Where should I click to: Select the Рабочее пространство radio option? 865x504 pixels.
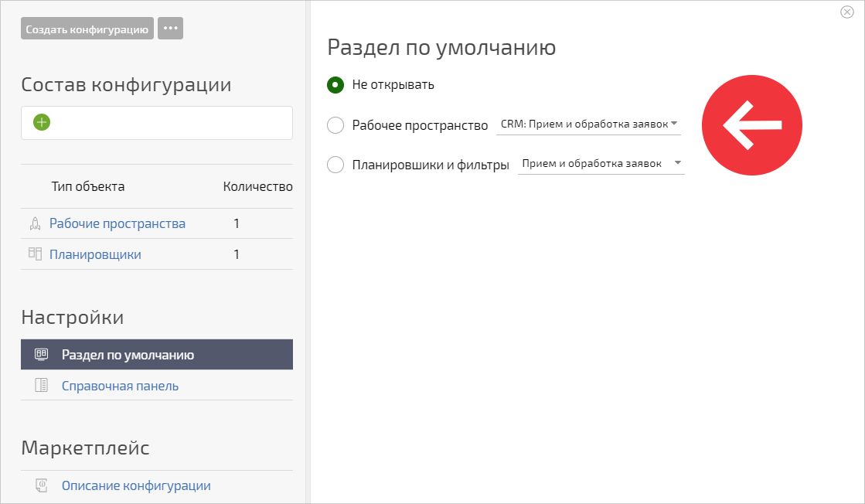coord(335,125)
